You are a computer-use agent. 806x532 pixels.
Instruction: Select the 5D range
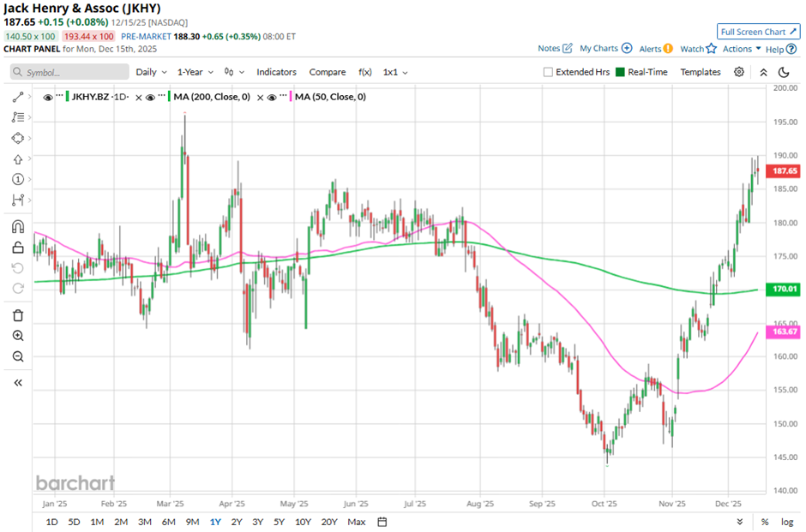[x=74, y=522]
